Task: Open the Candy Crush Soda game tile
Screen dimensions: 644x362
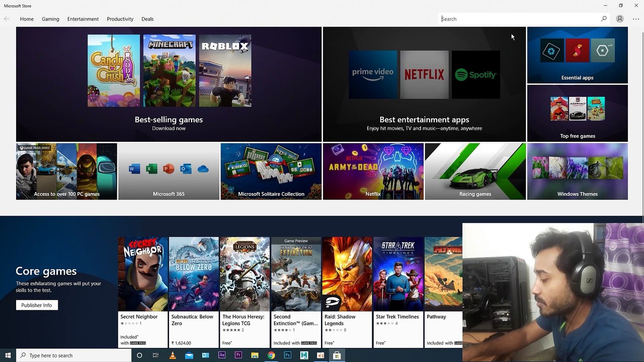Action: pyautogui.click(x=114, y=70)
